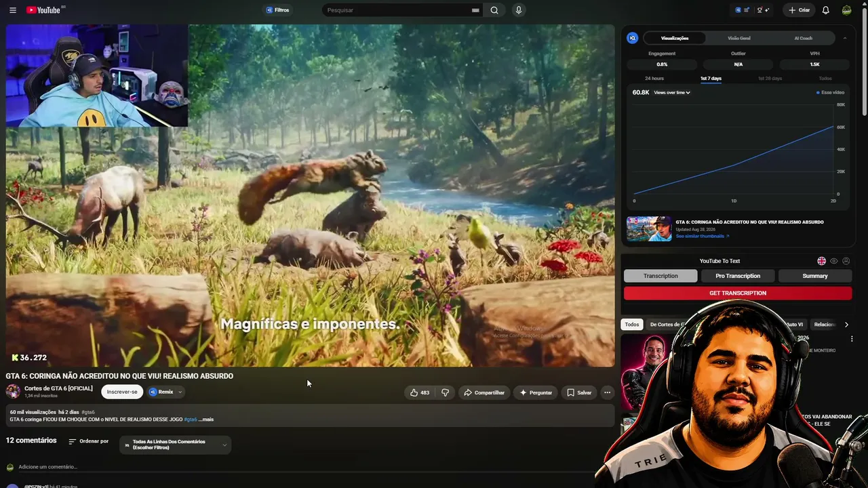Open the Views over time dropdown

pyautogui.click(x=672, y=93)
